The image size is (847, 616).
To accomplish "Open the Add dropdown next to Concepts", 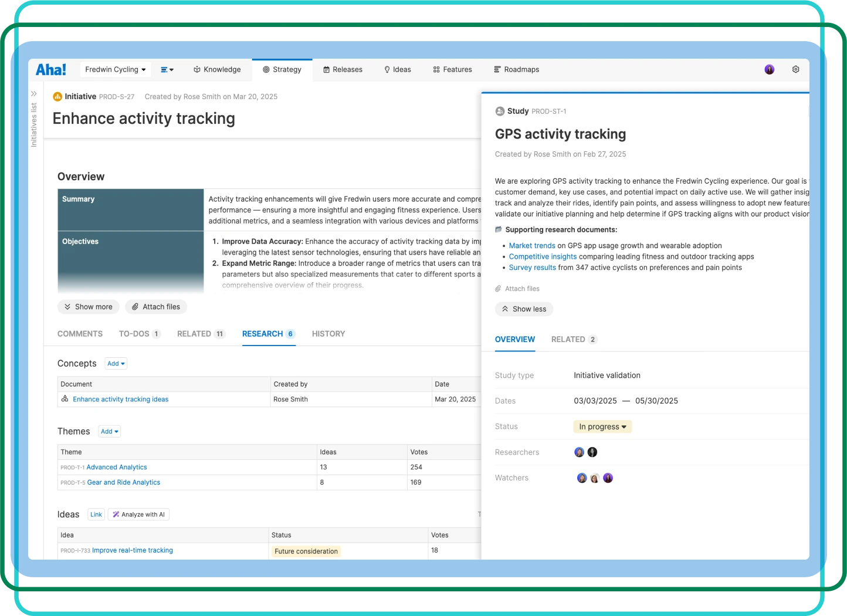I will click(116, 364).
